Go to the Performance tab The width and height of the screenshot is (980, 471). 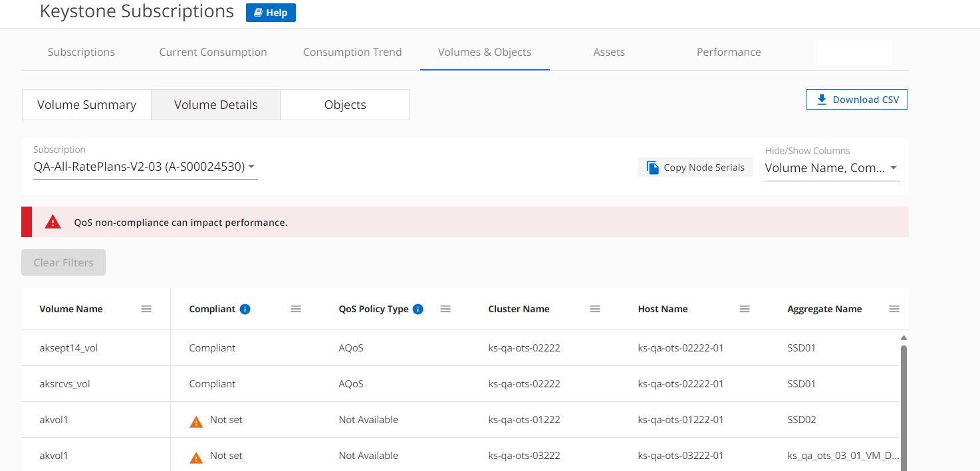pos(729,52)
